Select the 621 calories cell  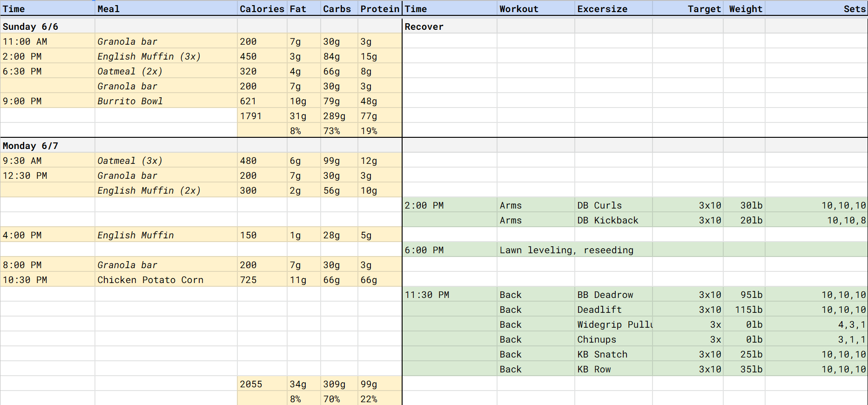[262, 101]
